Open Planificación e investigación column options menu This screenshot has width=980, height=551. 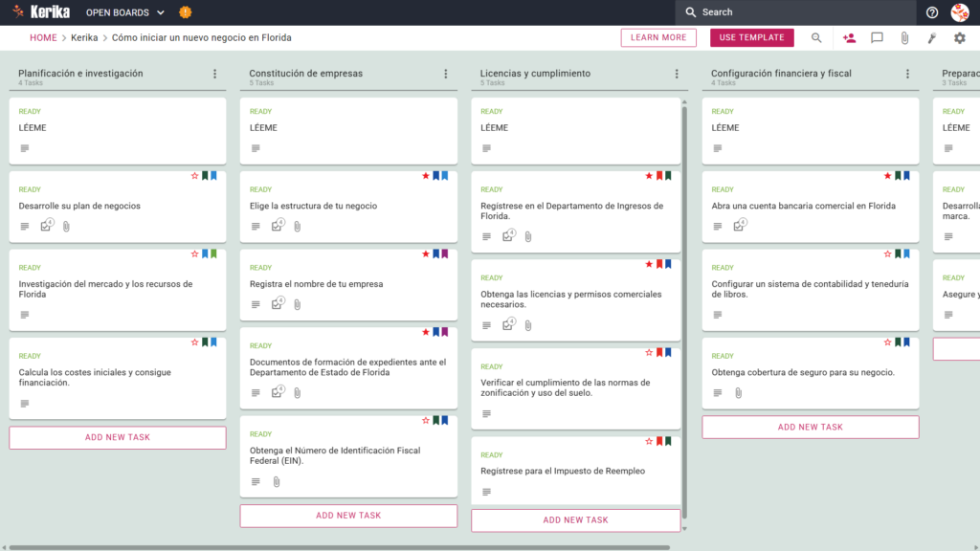point(215,74)
